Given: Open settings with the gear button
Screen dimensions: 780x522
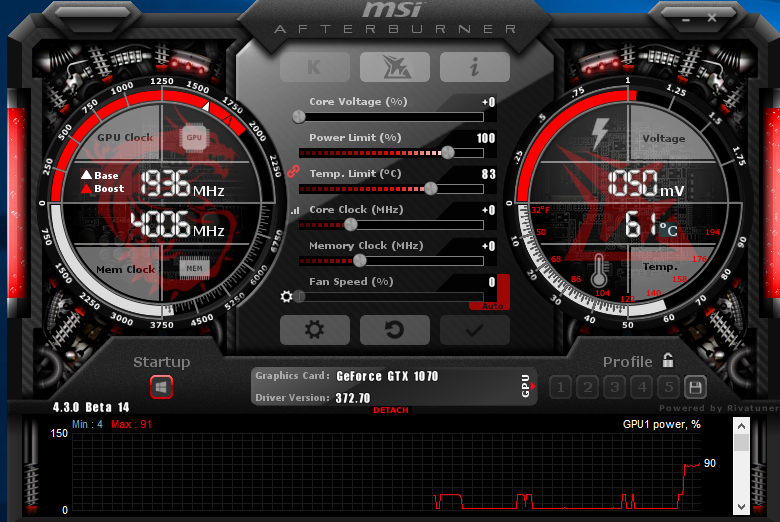Looking at the screenshot, I should 315,330.
